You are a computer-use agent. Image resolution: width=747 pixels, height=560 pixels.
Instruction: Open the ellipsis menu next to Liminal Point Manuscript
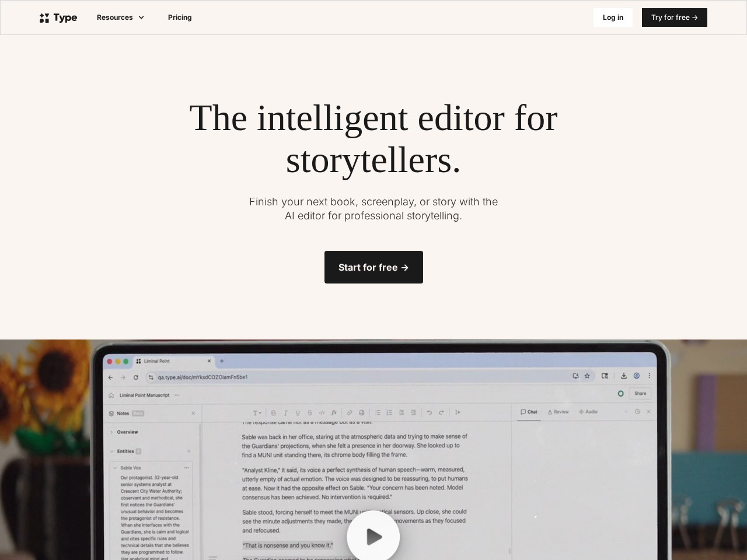coord(177,395)
